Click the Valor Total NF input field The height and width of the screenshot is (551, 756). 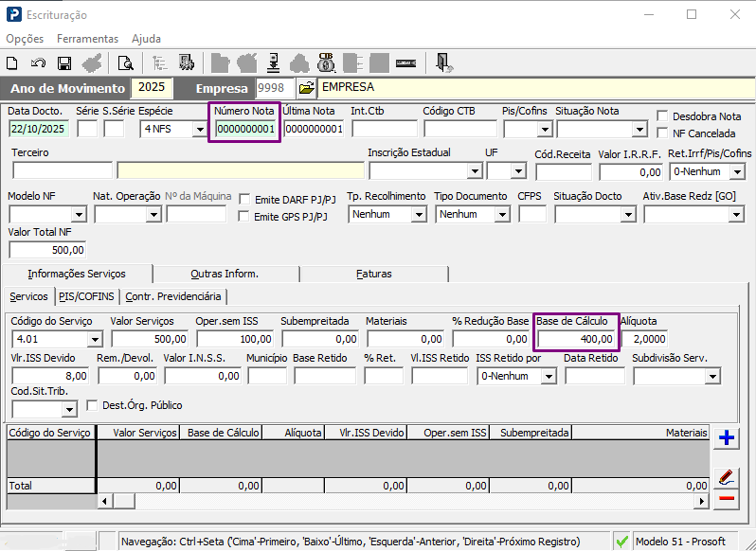click(x=48, y=251)
